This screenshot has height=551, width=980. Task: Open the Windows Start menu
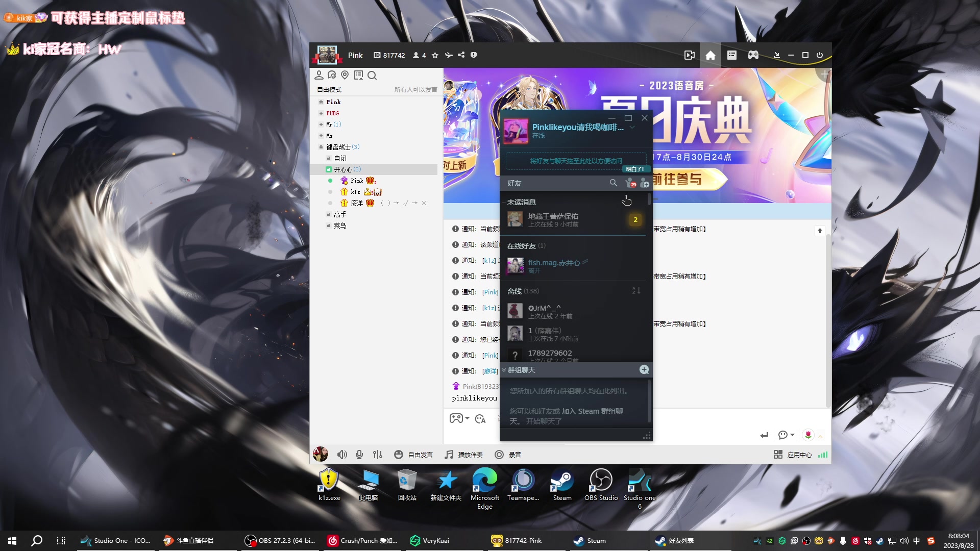pos(12,540)
